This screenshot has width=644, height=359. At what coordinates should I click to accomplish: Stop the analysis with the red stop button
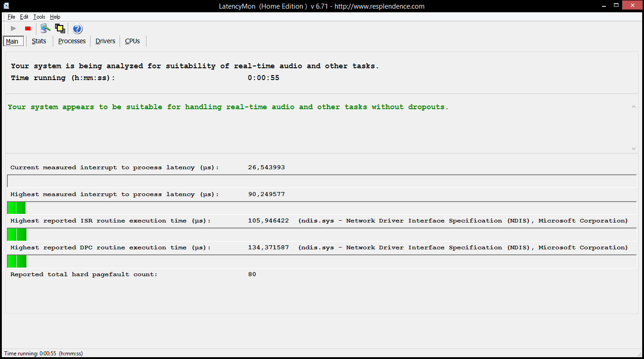pyautogui.click(x=28, y=29)
